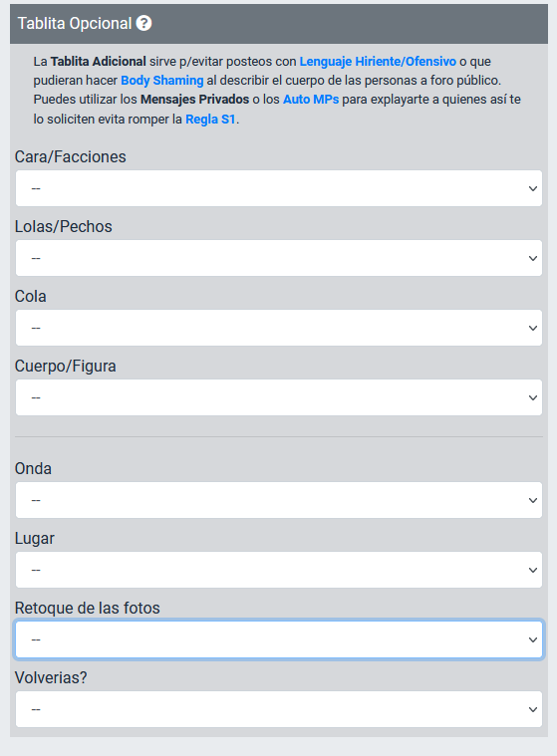Screen dimensions: 557x756
Task: Open the Lugar dropdown
Action: 279,570
